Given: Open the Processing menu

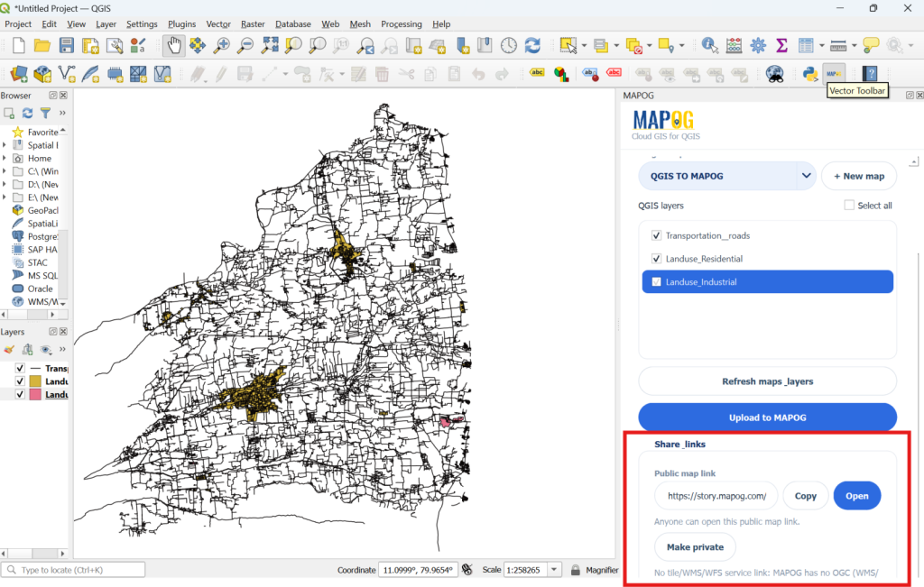Looking at the screenshot, I should (x=402, y=24).
